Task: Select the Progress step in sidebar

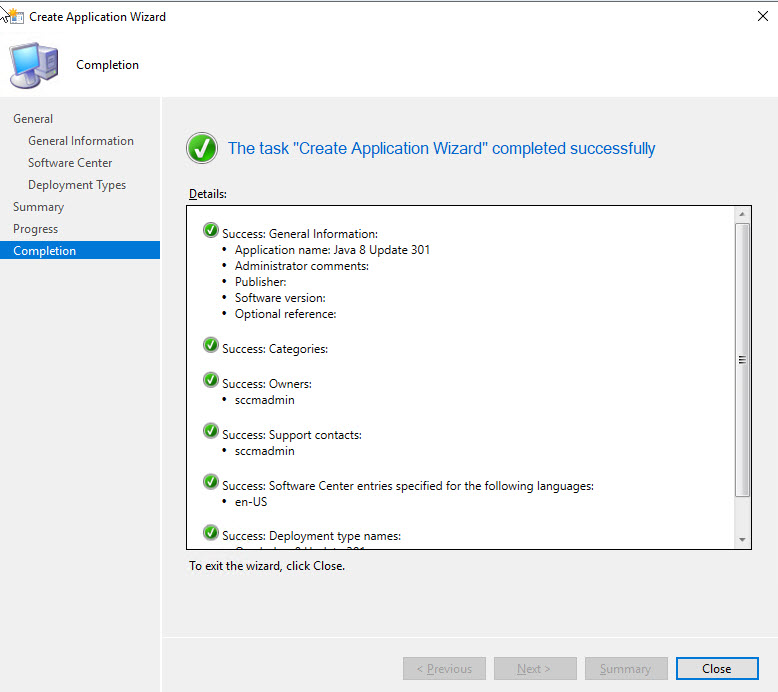Action: [36, 229]
